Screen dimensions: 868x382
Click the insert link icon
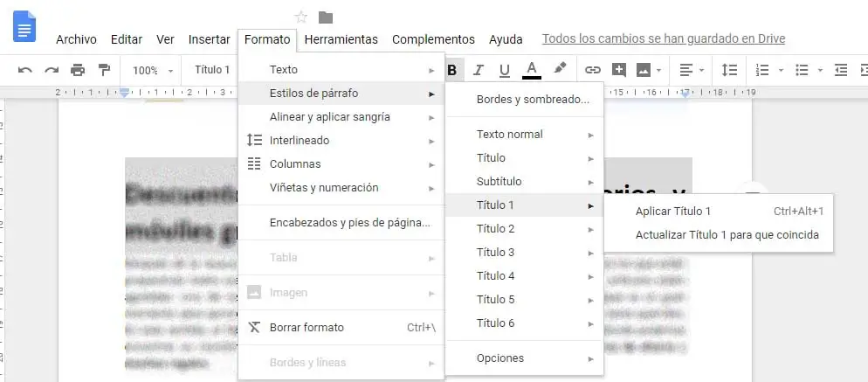click(593, 70)
